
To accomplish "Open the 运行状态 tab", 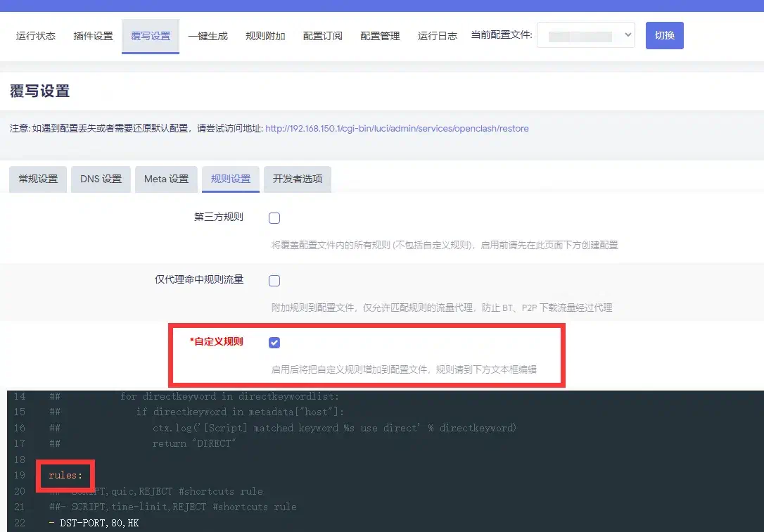I will pyautogui.click(x=36, y=36).
